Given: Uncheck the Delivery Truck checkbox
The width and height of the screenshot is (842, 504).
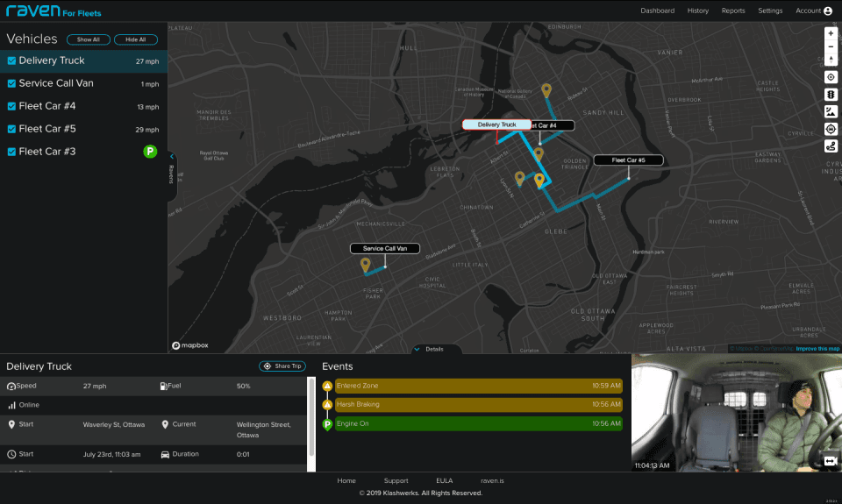Looking at the screenshot, I should 11,60.
